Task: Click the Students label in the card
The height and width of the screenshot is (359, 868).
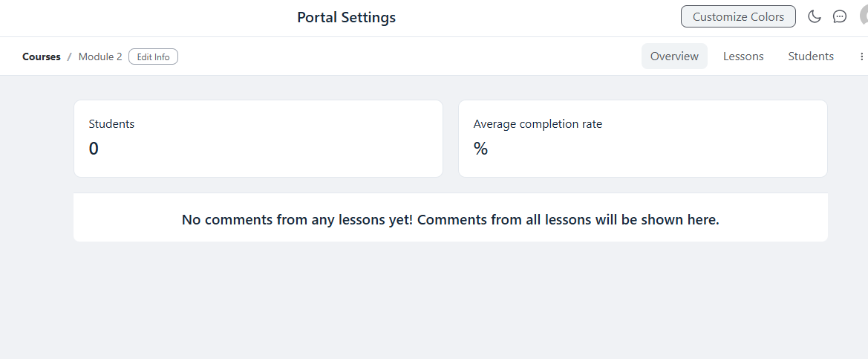Action: (111, 124)
